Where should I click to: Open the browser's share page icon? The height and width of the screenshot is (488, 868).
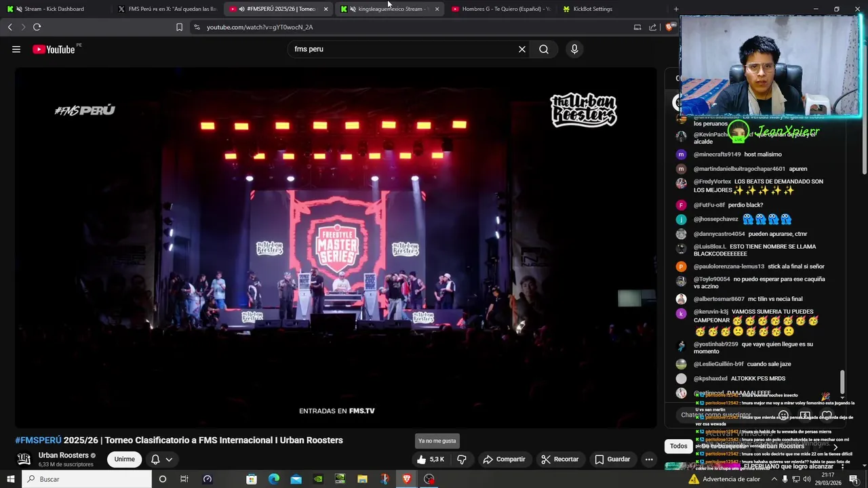point(652,27)
